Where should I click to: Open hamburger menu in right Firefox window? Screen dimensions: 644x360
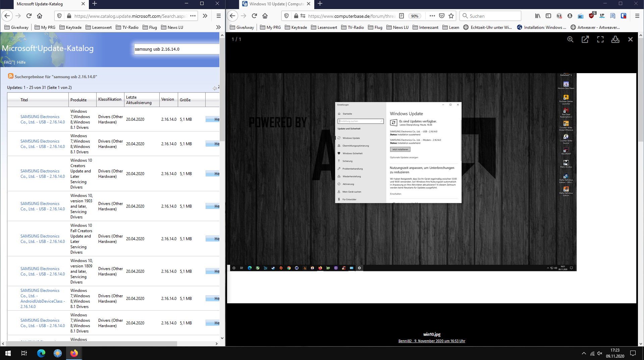(x=637, y=16)
